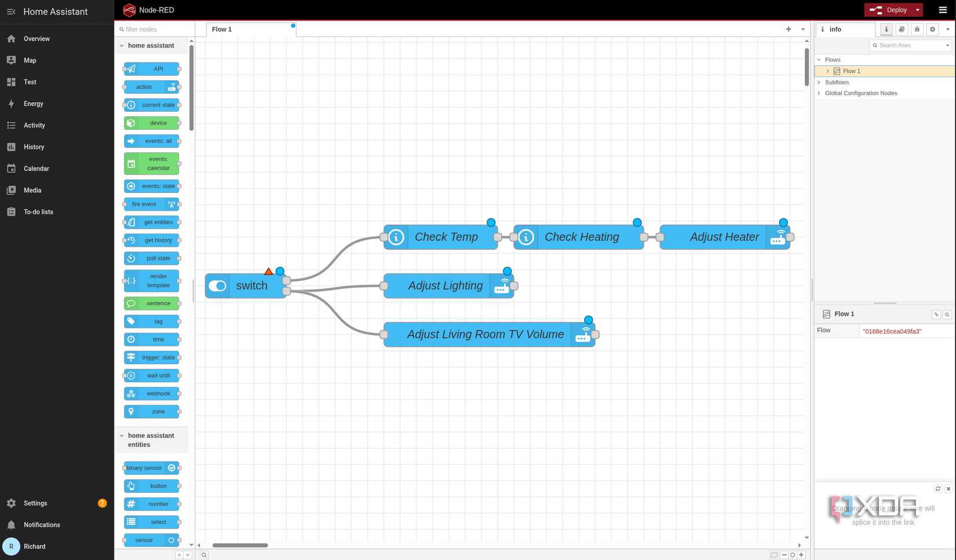Collapse the Home Assistant sidebar

pos(11,12)
